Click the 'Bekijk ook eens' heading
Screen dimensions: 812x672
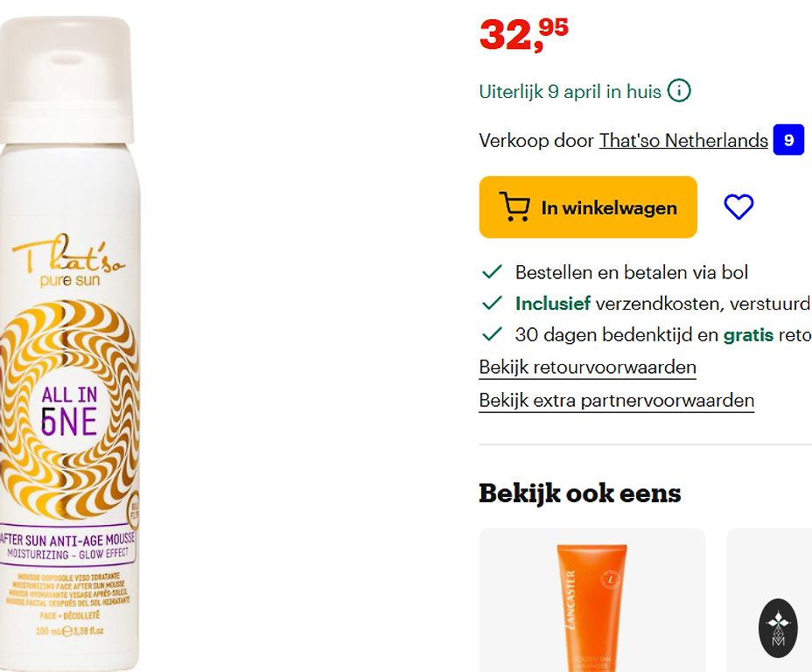579,493
